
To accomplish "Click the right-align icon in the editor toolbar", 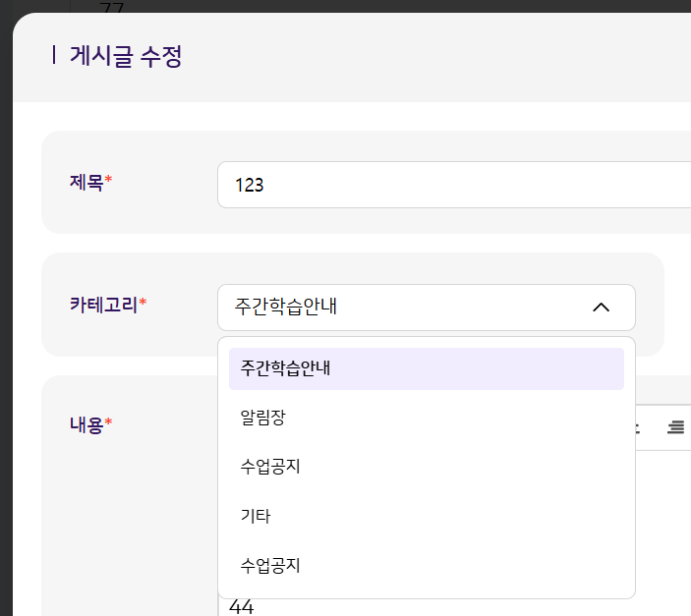I will point(675,427).
